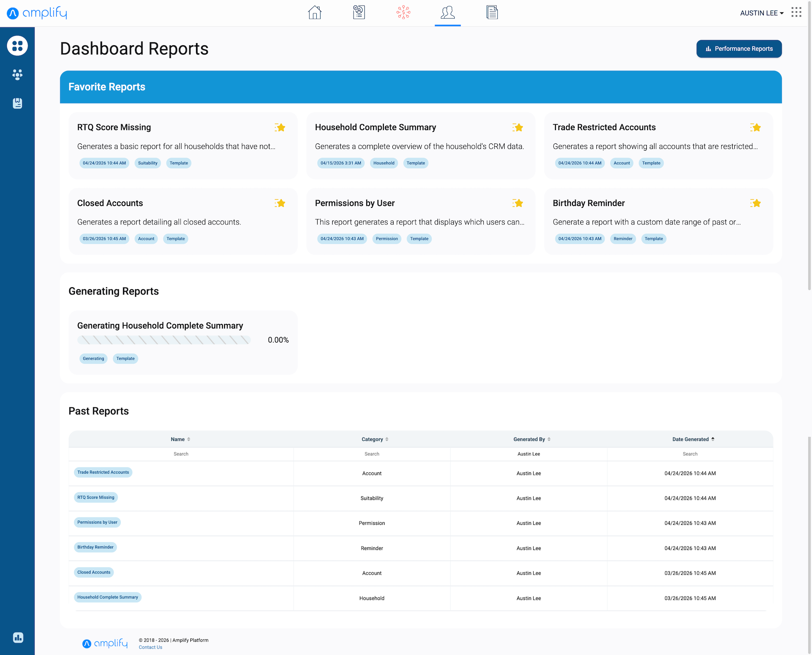Screen dimensions: 812x655
Task: Click the bar chart icon at sidebar bottom
Action: click(18, 638)
